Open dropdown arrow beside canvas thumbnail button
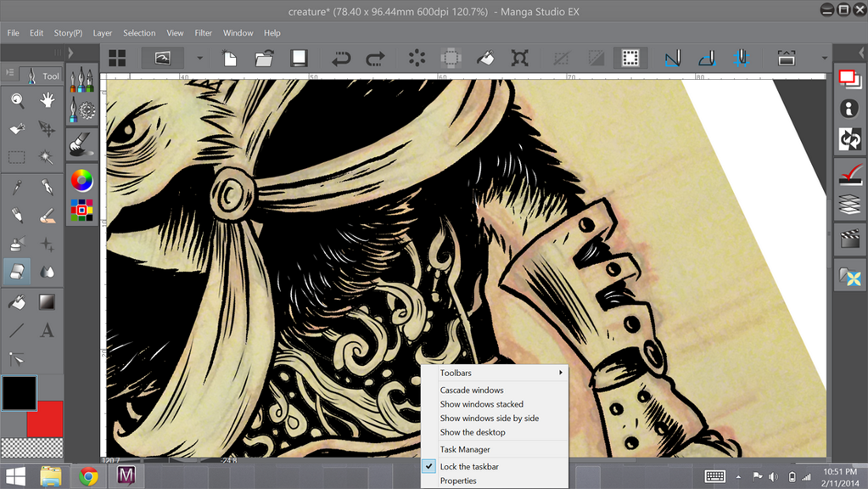 tap(200, 58)
